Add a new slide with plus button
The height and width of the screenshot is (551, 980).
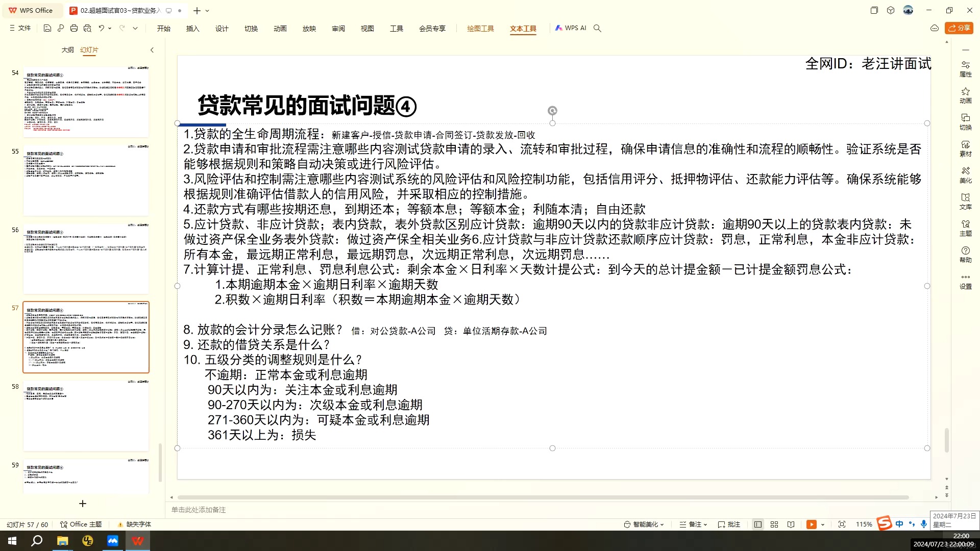[x=83, y=504]
